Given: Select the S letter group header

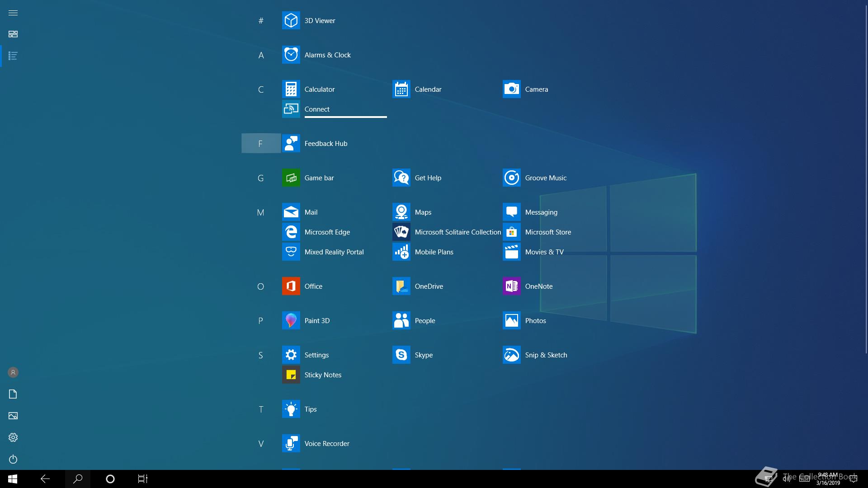Looking at the screenshot, I should [261, 355].
